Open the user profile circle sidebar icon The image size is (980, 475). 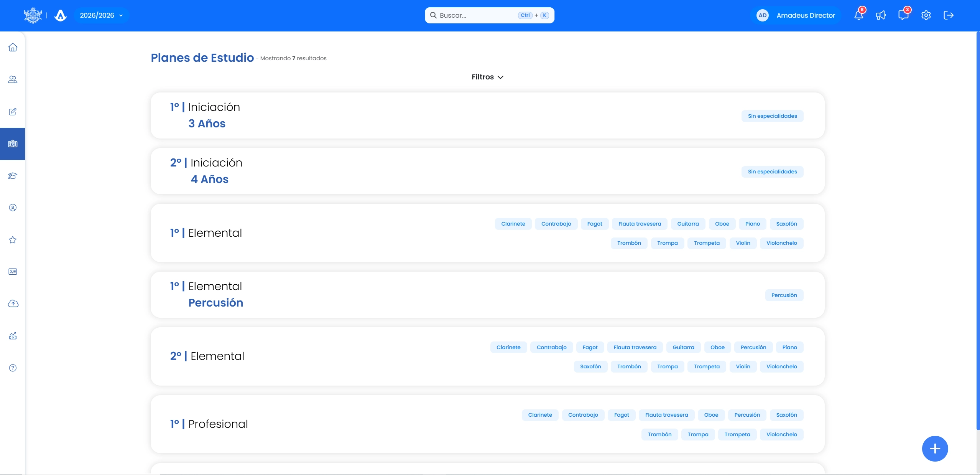pyautogui.click(x=13, y=208)
